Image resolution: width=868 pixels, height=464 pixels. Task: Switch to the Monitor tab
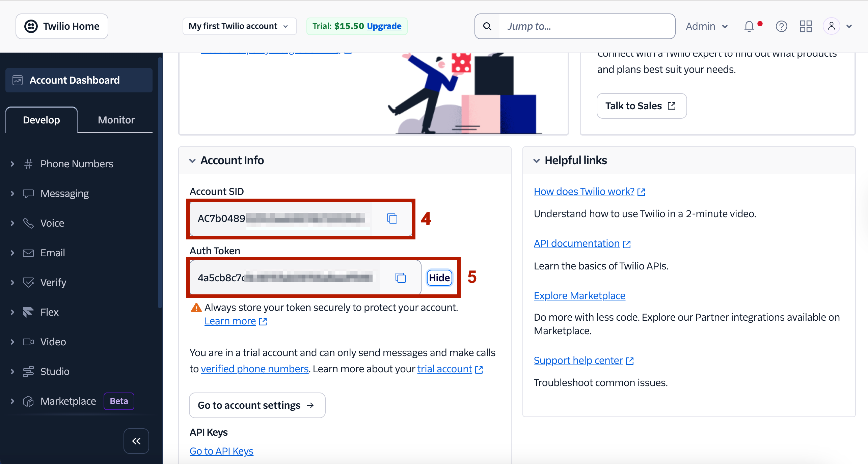[x=116, y=120]
